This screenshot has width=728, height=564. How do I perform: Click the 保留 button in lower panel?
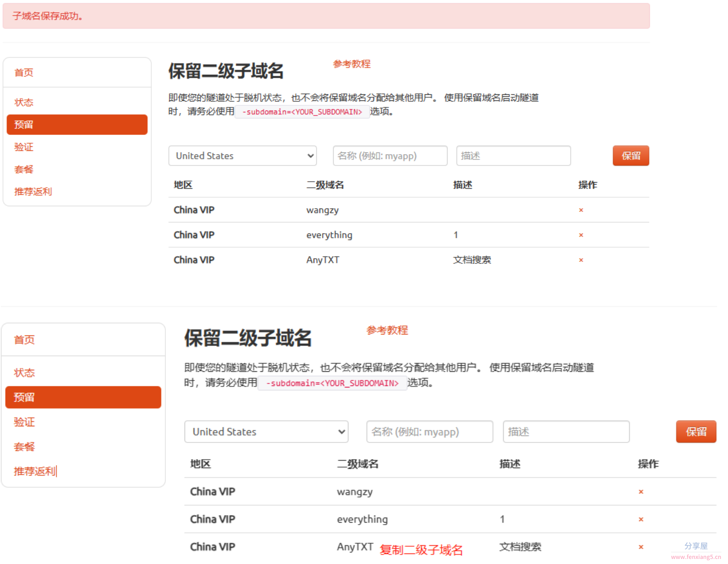click(696, 432)
